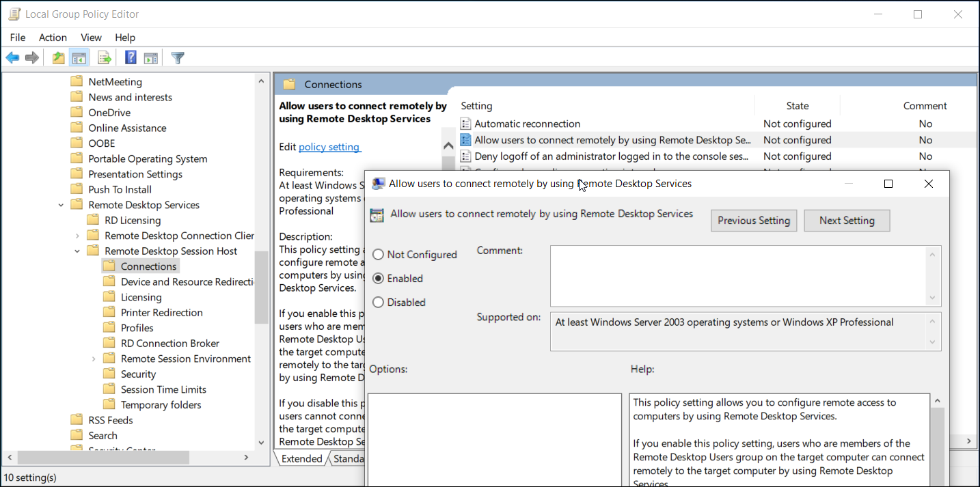The image size is (980, 487).
Task: Click the NetMeeting folder icon
Action: (x=77, y=82)
